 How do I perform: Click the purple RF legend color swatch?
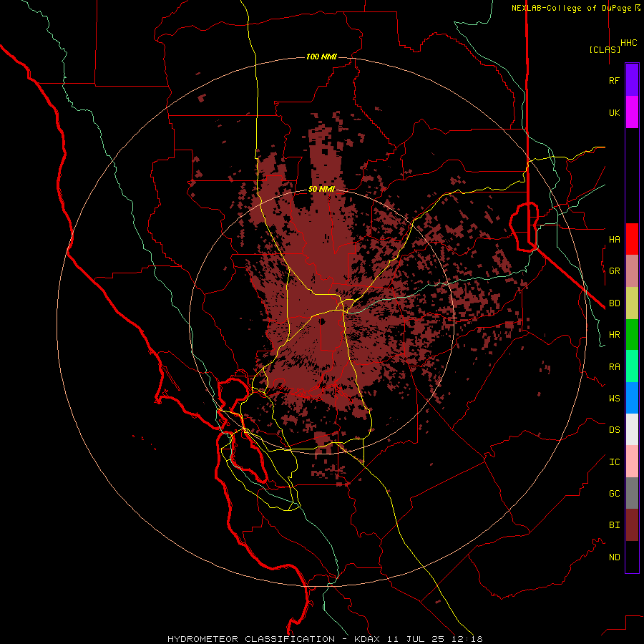(x=632, y=80)
